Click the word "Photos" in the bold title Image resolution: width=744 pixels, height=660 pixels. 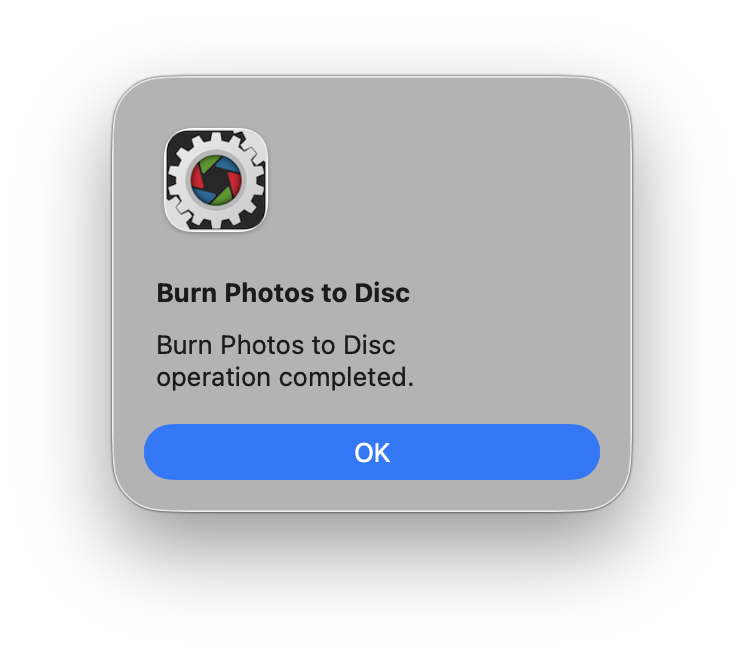point(269,292)
